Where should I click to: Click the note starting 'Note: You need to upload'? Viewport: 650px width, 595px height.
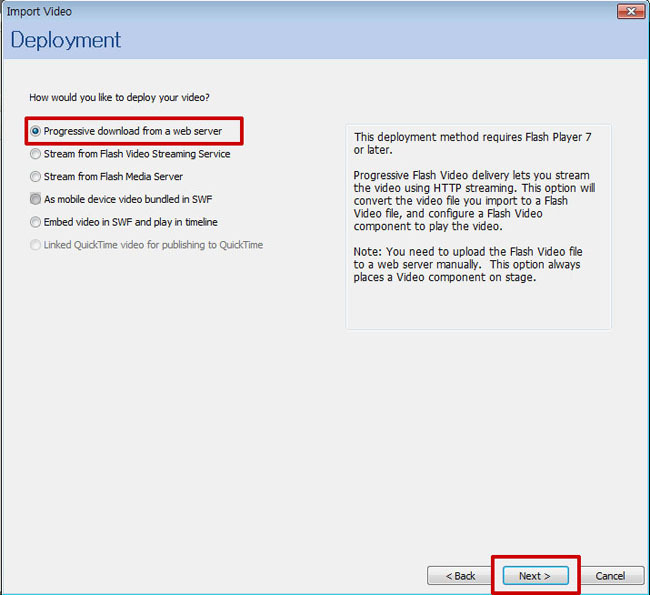click(468, 265)
